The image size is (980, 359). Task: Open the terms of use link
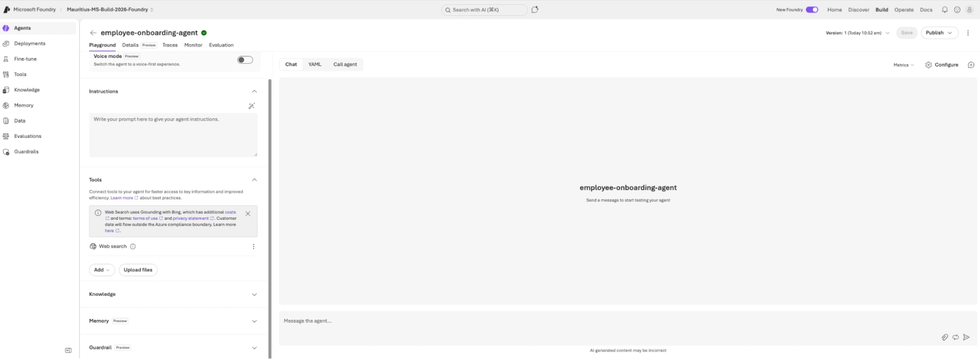[148, 218]
